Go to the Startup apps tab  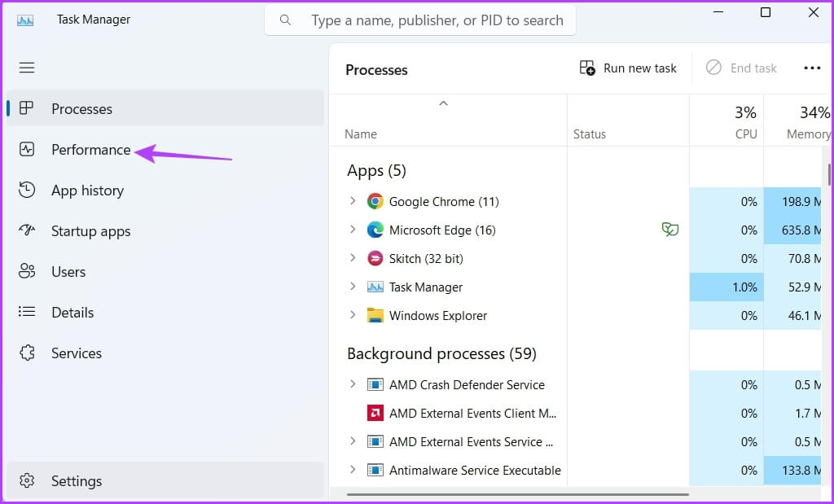point(165,230)
